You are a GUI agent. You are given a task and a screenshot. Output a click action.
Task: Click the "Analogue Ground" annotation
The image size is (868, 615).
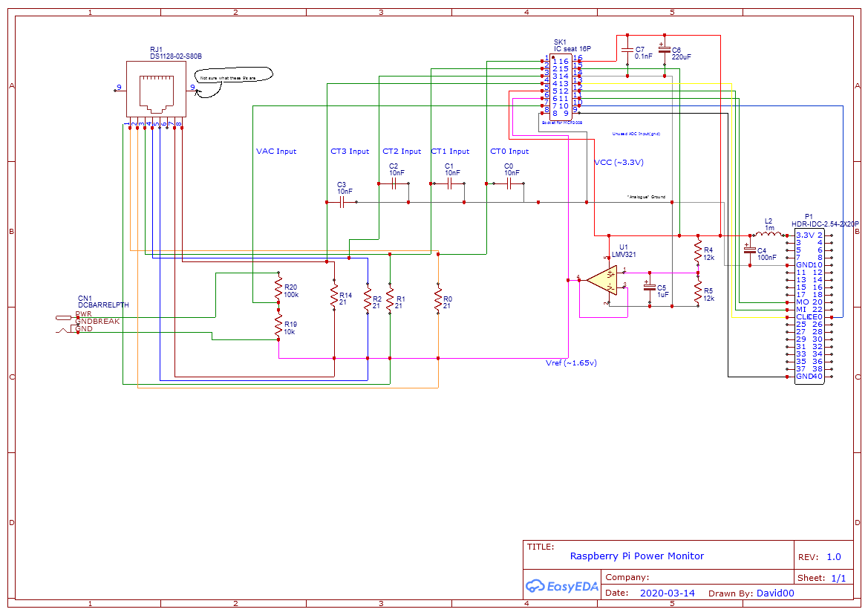pos(646,197)
